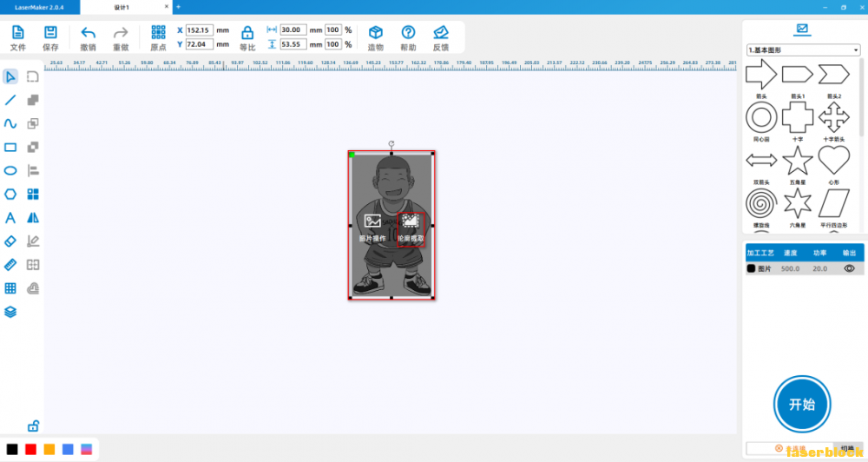Open a new tab with plus button

tap(178, 7)
